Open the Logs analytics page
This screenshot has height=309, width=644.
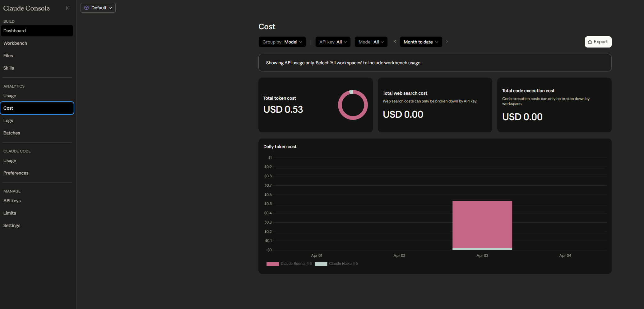(8, 120)
